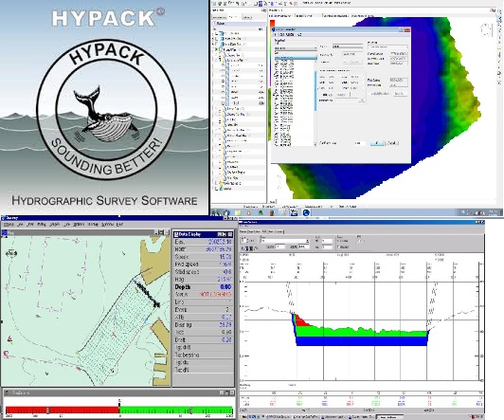The width and height of the screenshot is (504, 420).
Task: Click slider handle on the red indicator bar
Action: (x=48, y=411)
